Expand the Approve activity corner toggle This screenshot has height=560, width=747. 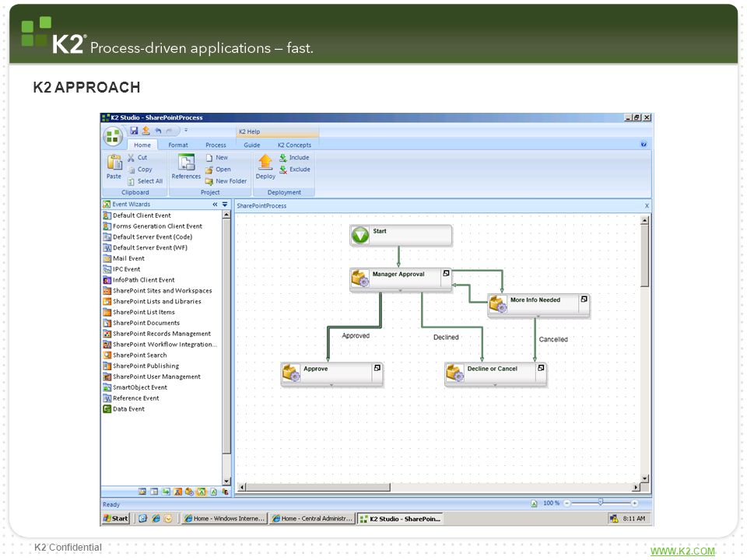tap(377, 368)
